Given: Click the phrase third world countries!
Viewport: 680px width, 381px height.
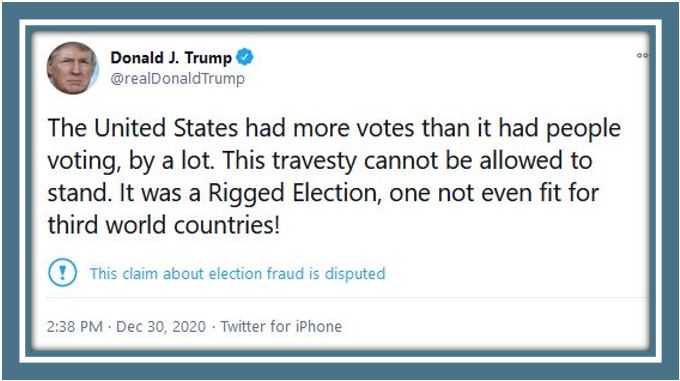Looking at the screenshot, I should 164,225.
